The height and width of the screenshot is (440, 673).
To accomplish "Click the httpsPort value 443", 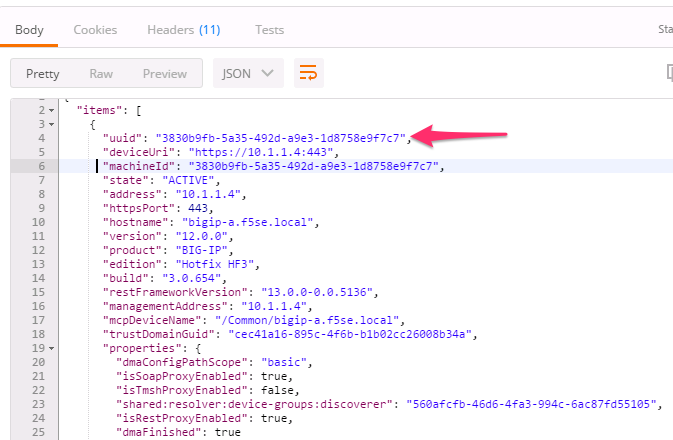I will pos(198,208).
